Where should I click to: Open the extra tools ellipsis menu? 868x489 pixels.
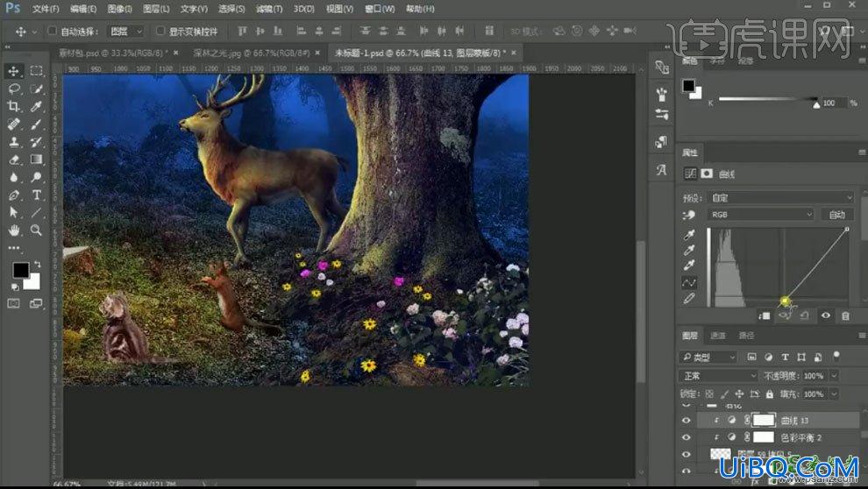[13, 248]
